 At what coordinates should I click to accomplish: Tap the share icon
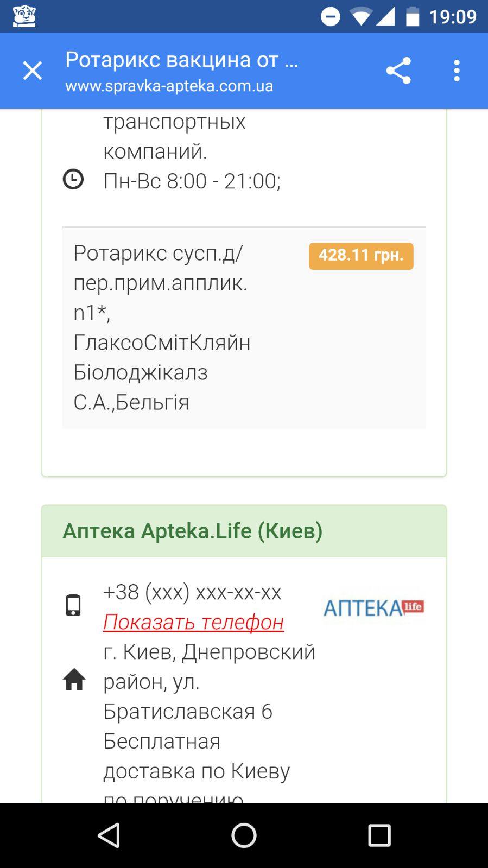[398, 71]
